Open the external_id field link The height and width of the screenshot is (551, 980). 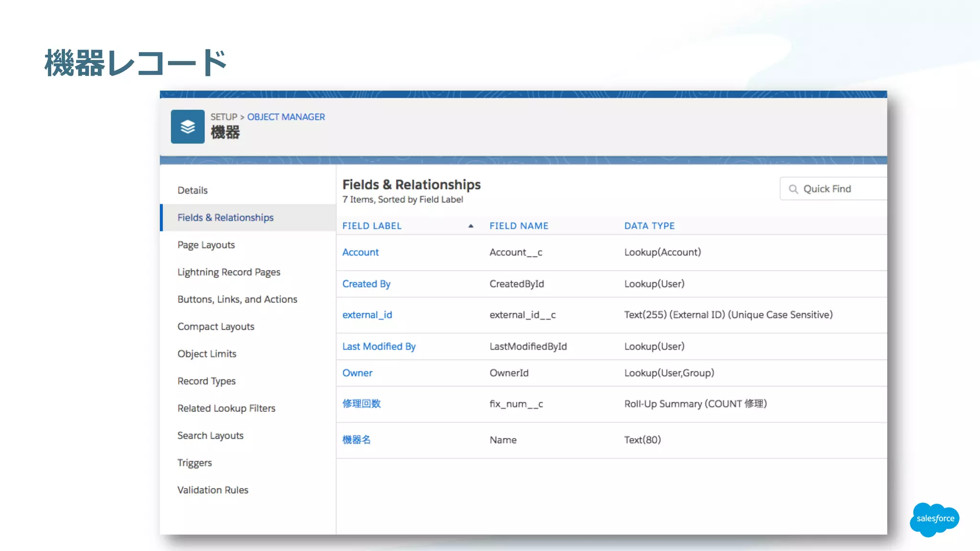367,315
